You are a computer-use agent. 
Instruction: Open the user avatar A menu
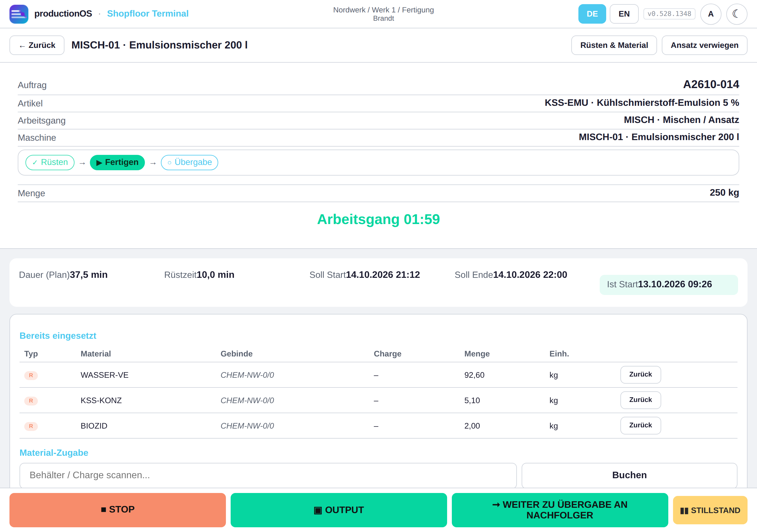[711, 14]
